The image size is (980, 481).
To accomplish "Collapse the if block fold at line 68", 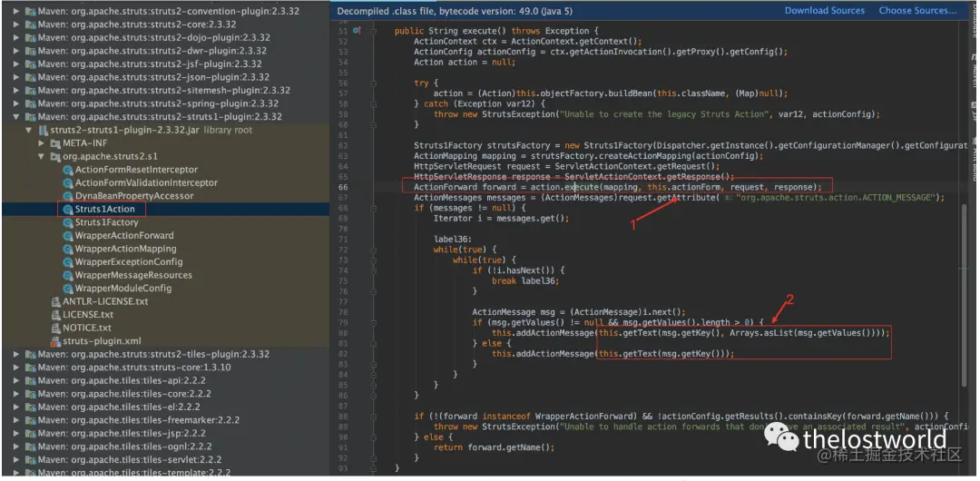I will coord(374,208).
